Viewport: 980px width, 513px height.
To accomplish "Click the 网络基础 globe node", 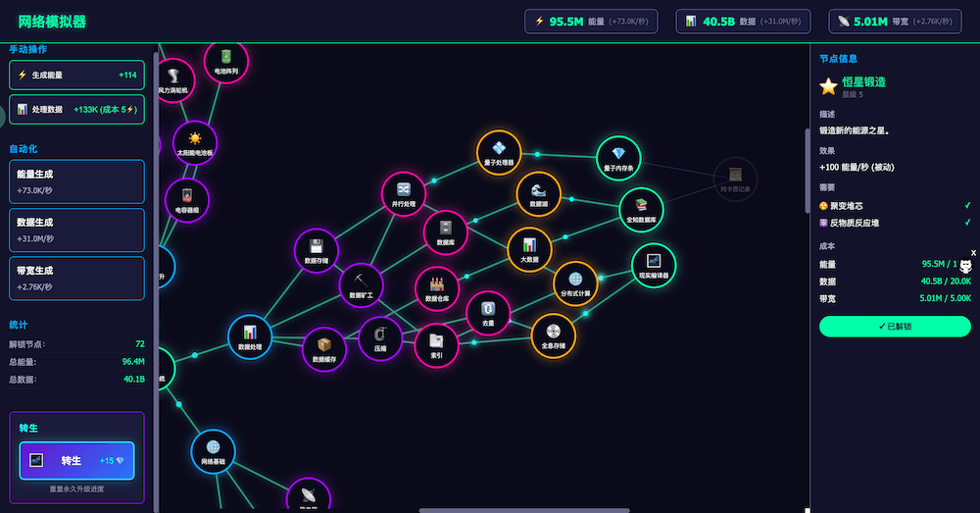I will [x=214, y=451].
